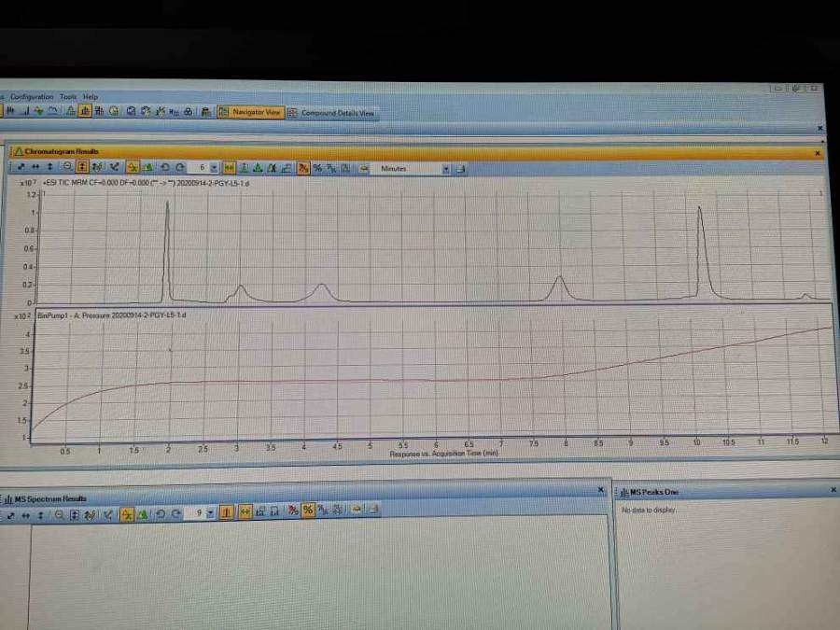Open the Minutes units combo box
This screenshot has width=840, height=630.
[x=412, y=169]
